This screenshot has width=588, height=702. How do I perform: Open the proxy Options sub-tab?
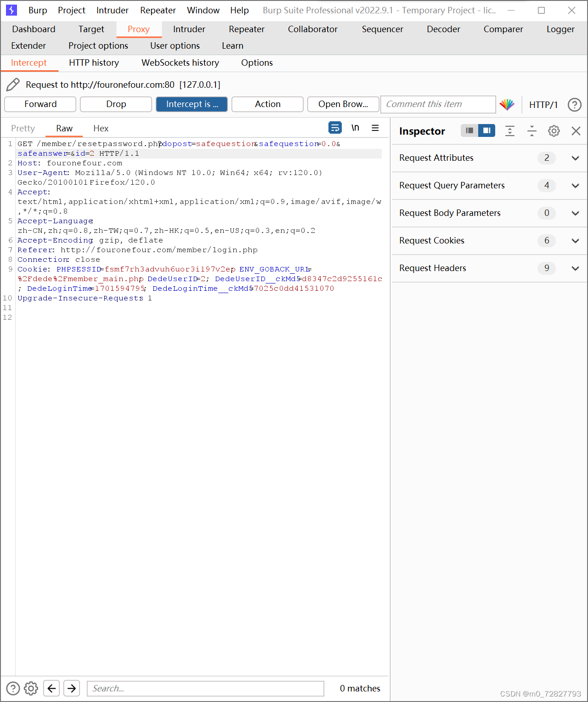pyautogui.click(x=257, y=62)
